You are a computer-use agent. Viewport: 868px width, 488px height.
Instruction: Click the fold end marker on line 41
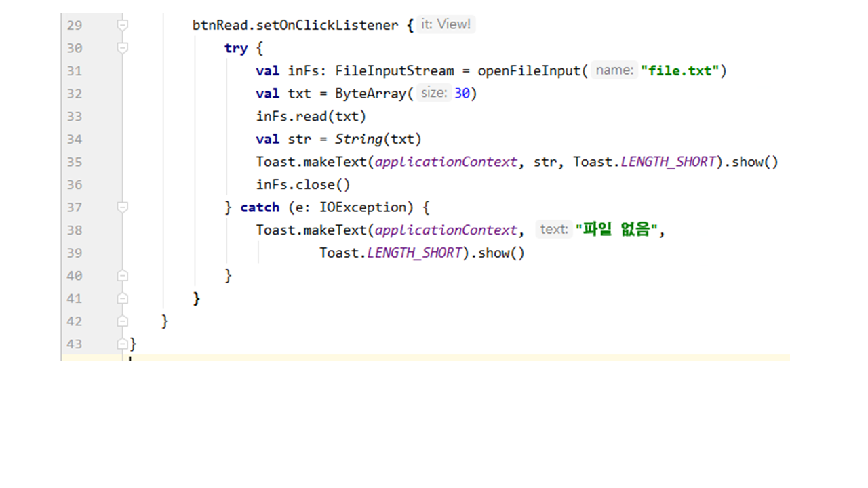[x=123, y=298]
